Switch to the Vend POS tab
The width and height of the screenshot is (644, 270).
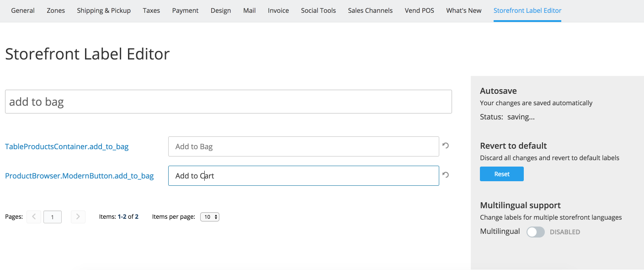click(x=420, y=11)
